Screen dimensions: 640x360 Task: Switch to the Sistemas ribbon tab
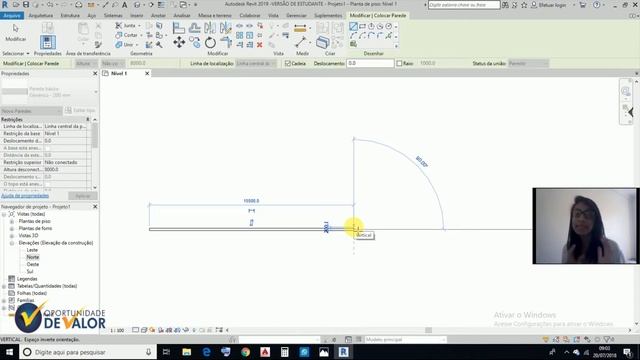(x=113, y=16)
